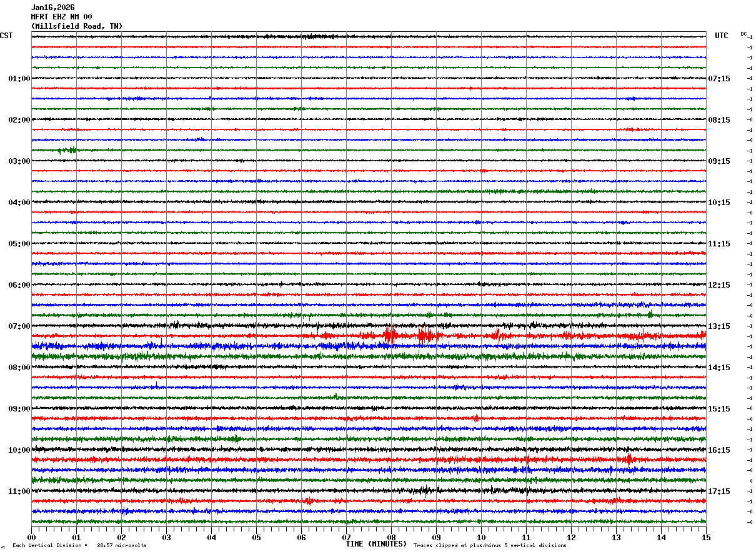
Task: Click minute 12 on the time axis
Action: (571, 536)
